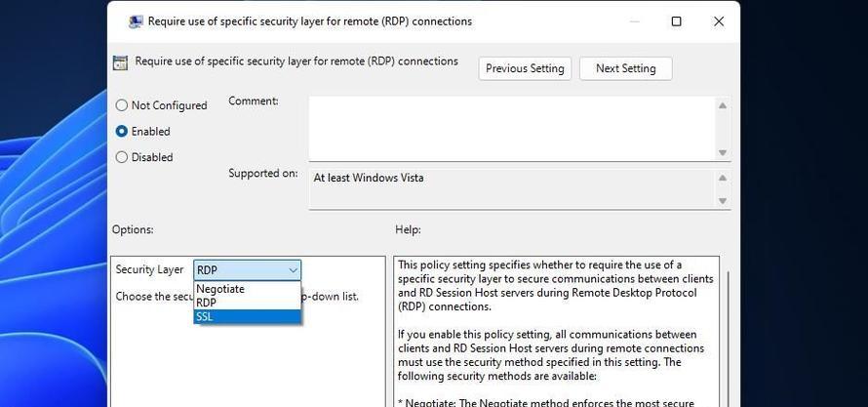Select the Not Configured radio button
The height and width of the screenshot is (407, 868).
click(122, 105)
